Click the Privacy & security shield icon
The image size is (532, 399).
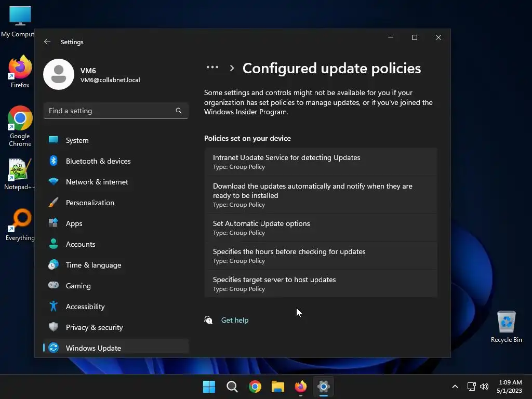click(x=54, y=327)
